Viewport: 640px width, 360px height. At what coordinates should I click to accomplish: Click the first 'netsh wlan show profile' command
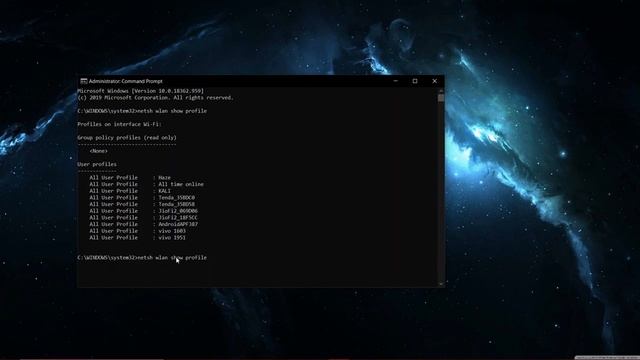[x=173, y=111]
